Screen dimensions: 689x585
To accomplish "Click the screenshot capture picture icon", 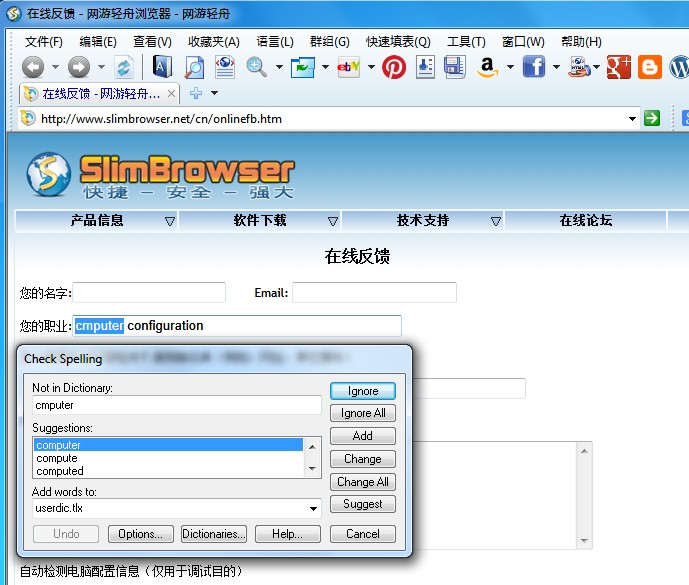I will click(x=303, y=67).
